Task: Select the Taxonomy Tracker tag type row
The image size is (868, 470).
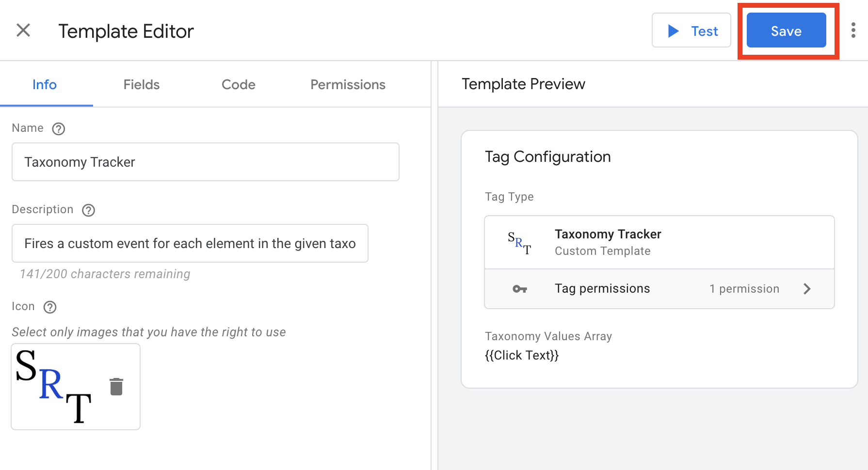Action: 659,242
